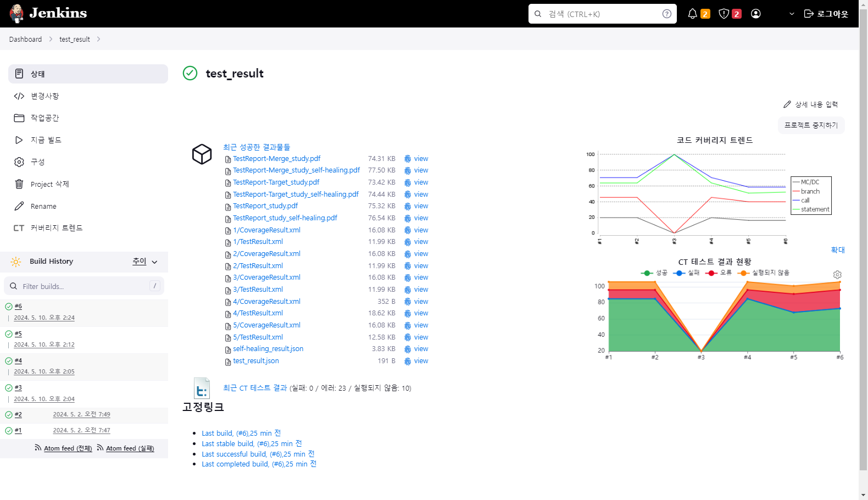Image resolution: width=868 pixels, height=500 pixels.
Task: Open 커버리지 트렌드 sidebar item
Action: click(88, 228)
